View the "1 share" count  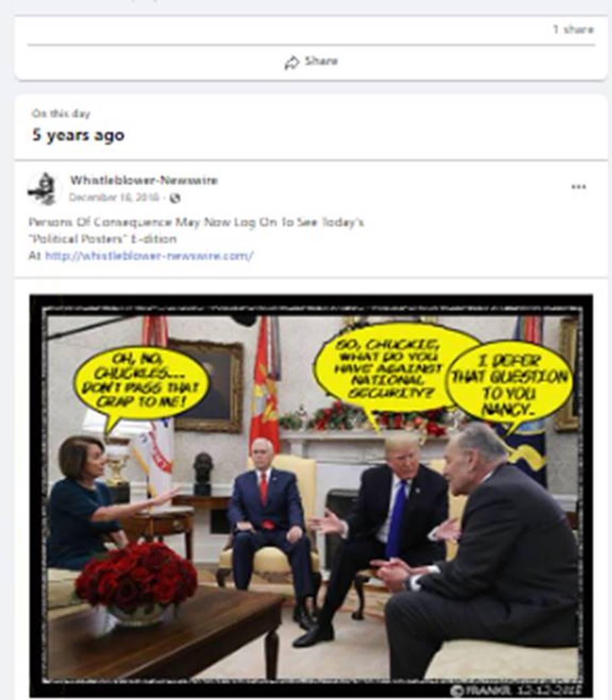point(573,30)
